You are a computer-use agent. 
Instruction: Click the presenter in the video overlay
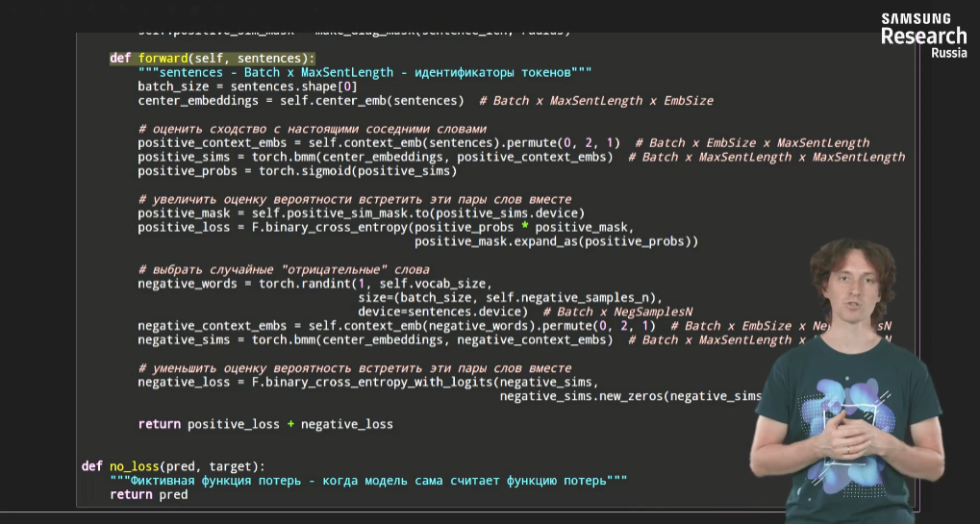852,375
